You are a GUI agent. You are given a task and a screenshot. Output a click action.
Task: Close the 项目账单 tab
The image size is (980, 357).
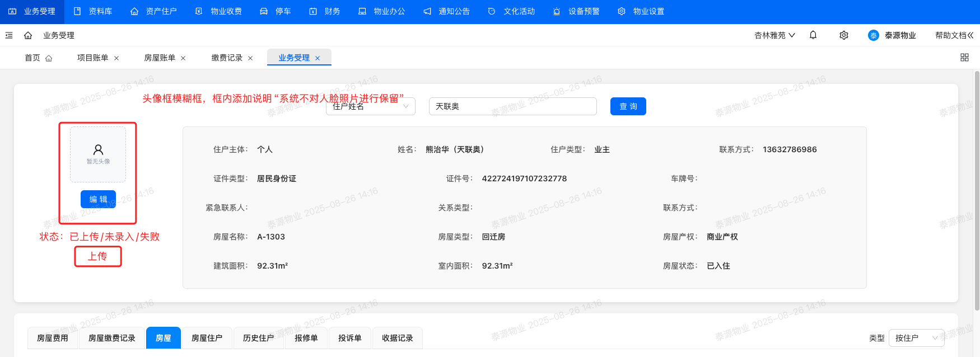[116, 58]
